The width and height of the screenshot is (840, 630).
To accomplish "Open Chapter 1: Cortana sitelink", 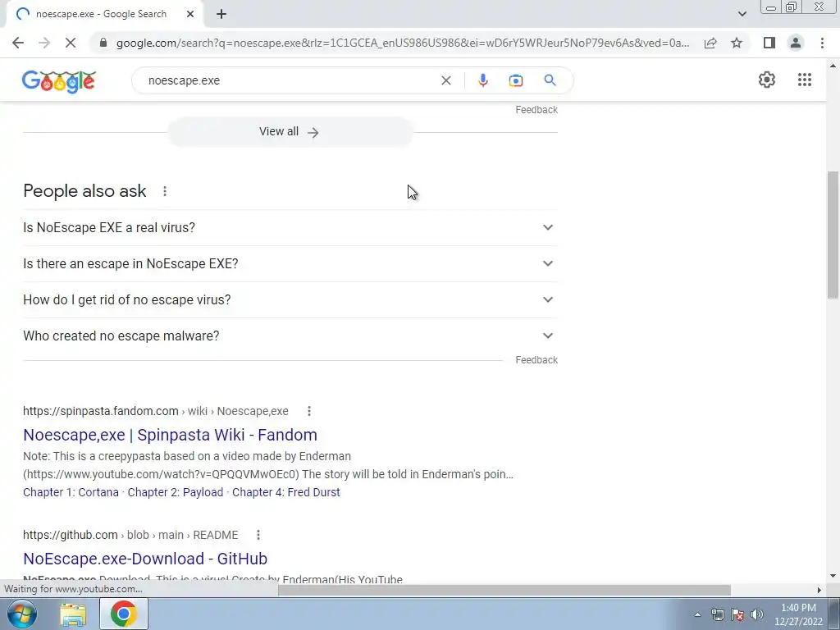I will point(71,492).
